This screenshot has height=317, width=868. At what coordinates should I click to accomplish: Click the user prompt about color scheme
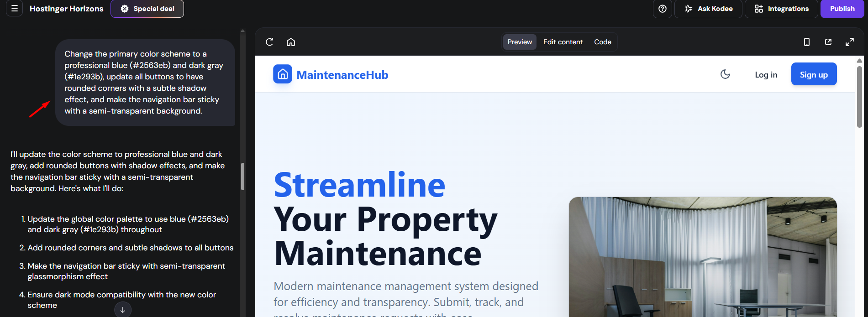pos(145,82)
